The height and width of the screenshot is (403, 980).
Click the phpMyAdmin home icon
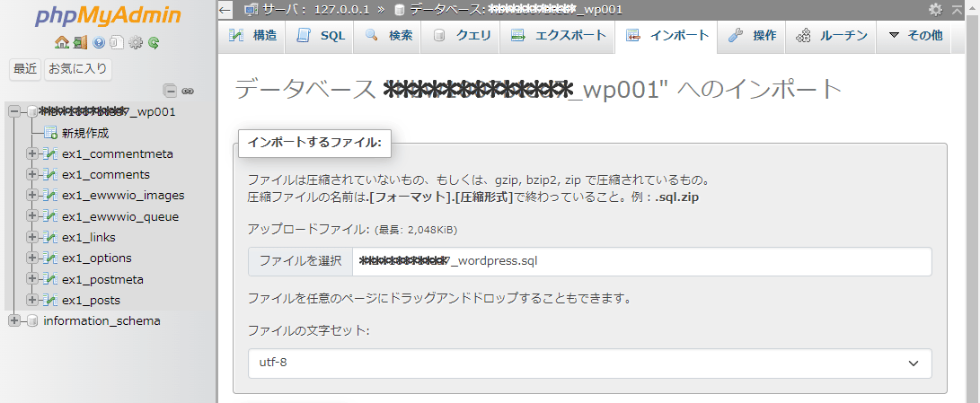coord(61,42)
